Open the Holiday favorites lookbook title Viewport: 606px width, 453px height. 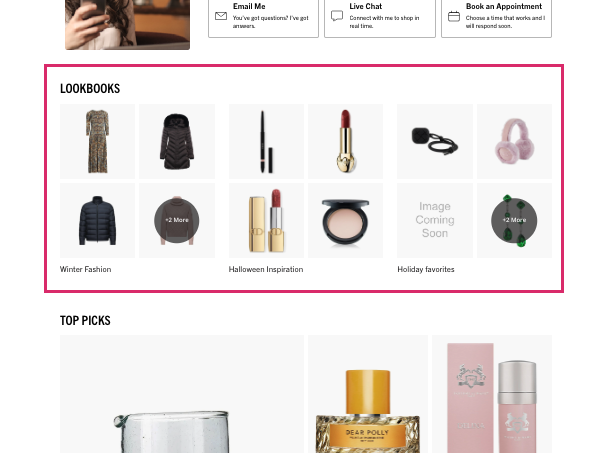point(426,269)
